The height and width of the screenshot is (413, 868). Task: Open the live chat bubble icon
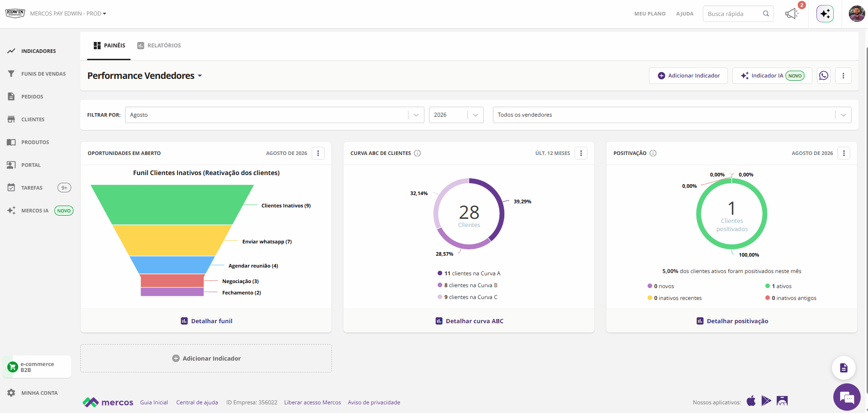[847, 398]
